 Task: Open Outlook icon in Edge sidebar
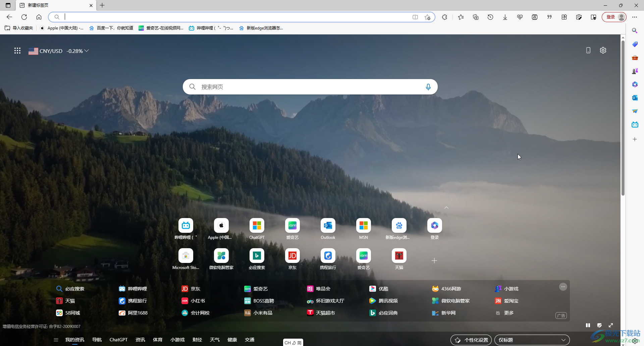(635, 98)
